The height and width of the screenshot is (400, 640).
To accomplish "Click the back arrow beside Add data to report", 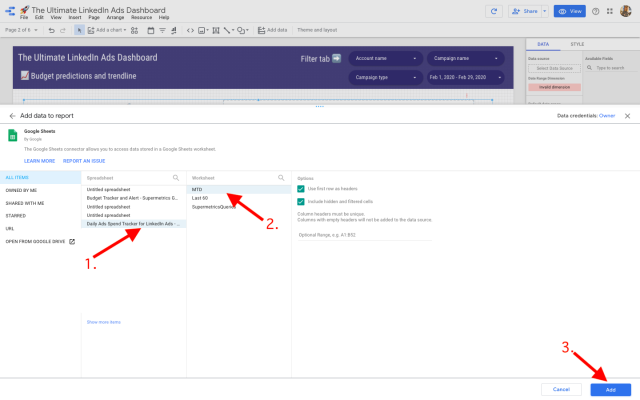I will [x=12, y=116].
